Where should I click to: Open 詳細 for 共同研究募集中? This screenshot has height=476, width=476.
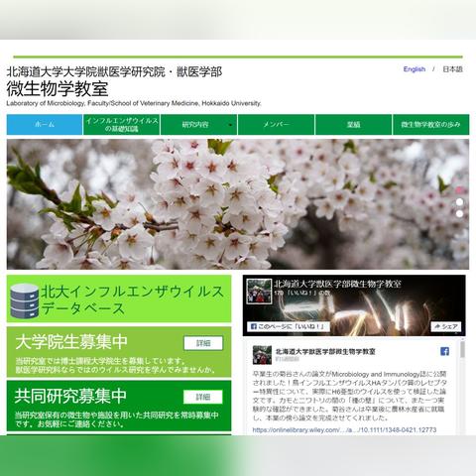coord(203,397)
